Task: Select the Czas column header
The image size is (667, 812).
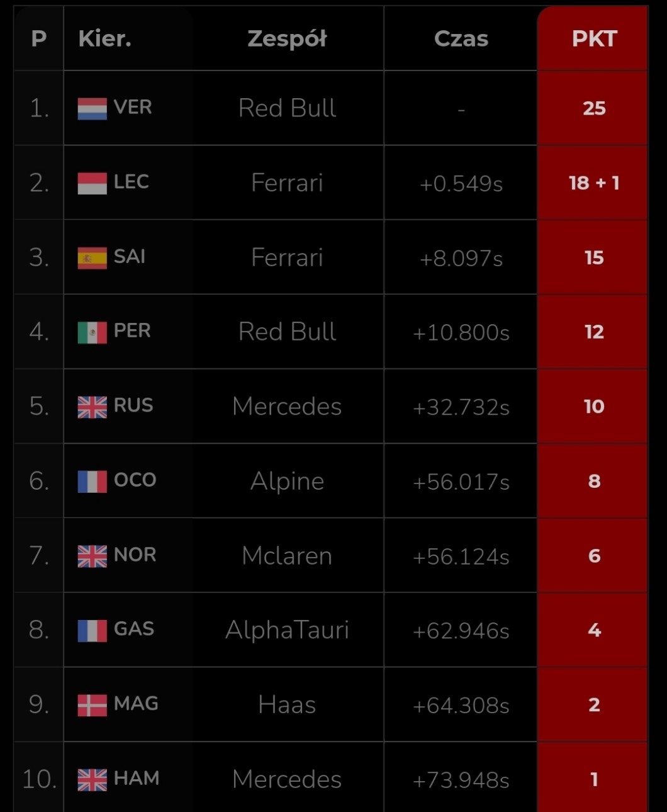Action: coord(461,39)
